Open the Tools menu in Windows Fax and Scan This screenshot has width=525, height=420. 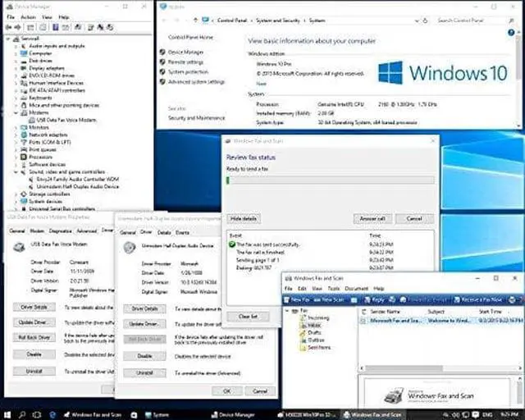pyautogui.click(x=334, y=289)
